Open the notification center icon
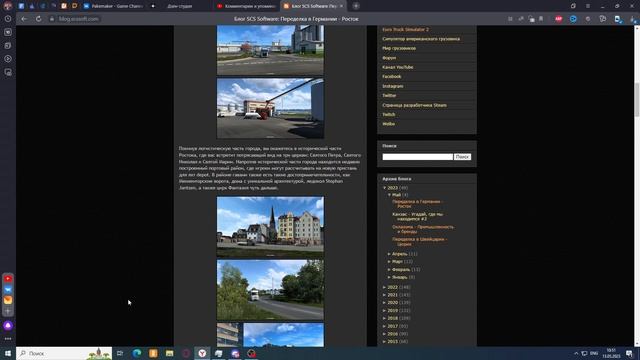 coord(630,353)
